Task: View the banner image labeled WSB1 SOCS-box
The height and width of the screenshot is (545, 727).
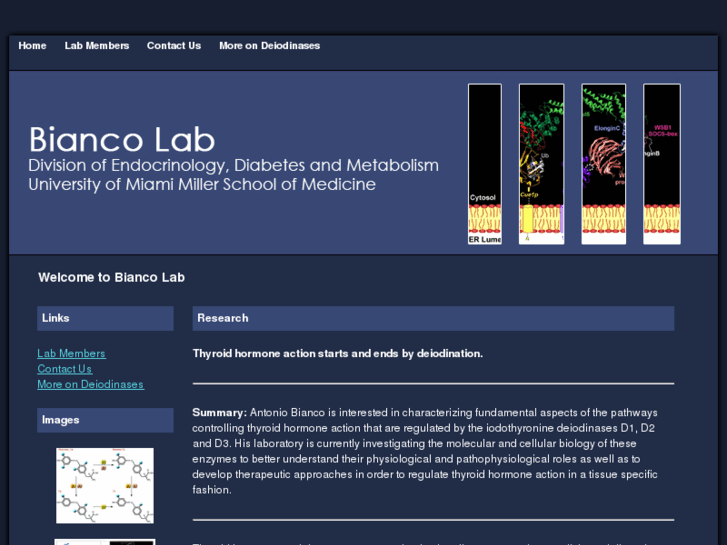Action: tap(662, 164)
